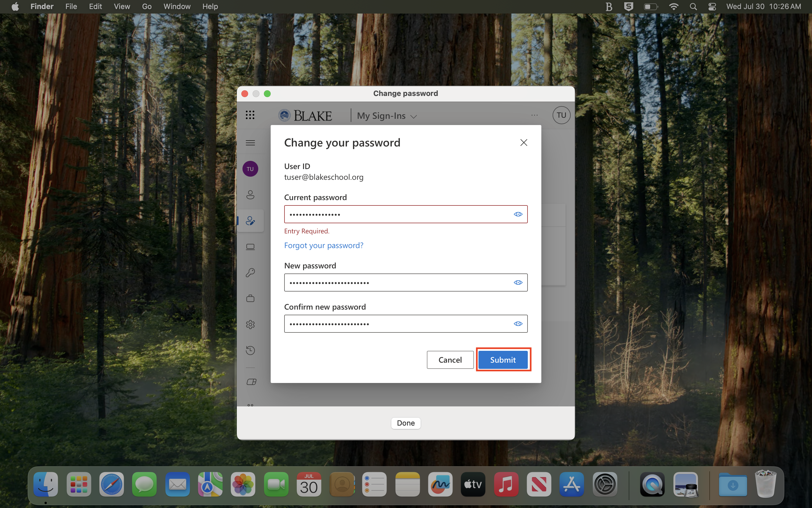
Task: Open the Finder menu
Action: click(42, 6)
